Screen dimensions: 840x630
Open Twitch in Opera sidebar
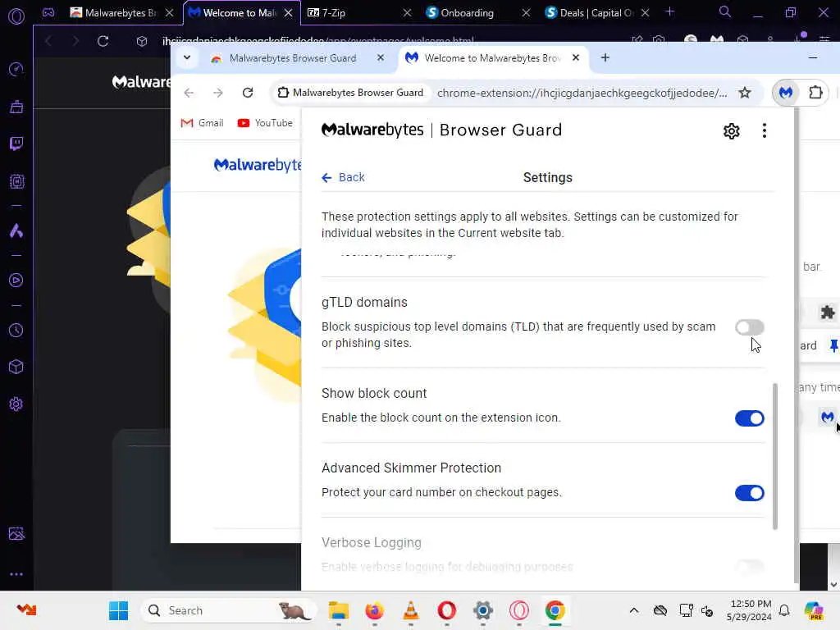coord(16,144)
